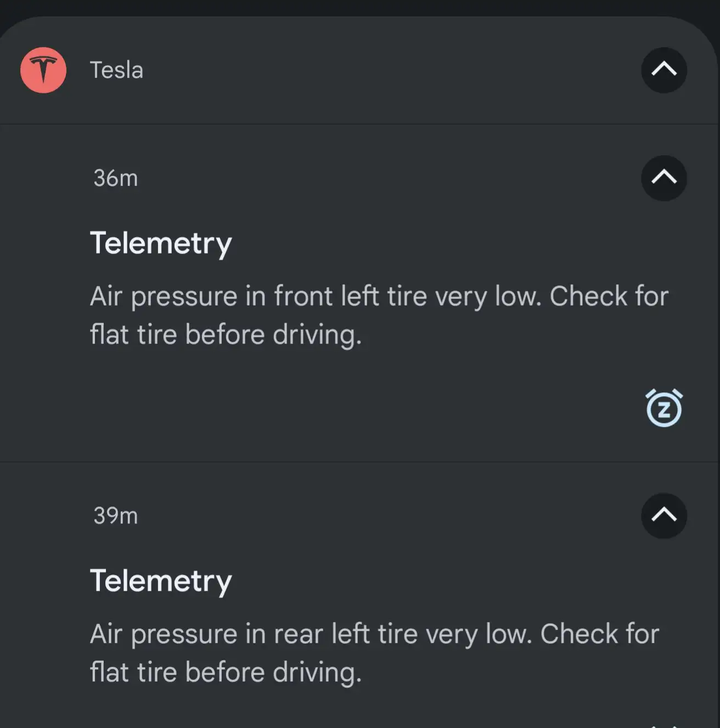Tap empty header space right of Tesla label
This screenshot has height=728, width=720.
(x=384, y=70)
